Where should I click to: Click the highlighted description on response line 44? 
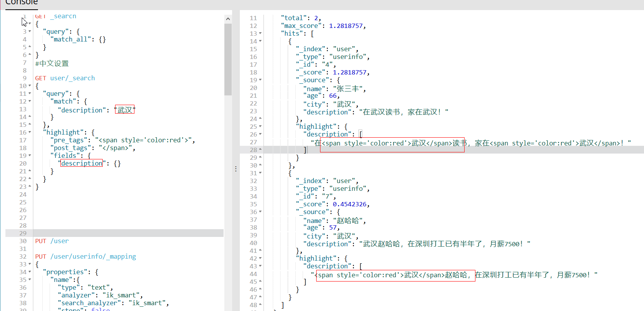pos(454,275)
